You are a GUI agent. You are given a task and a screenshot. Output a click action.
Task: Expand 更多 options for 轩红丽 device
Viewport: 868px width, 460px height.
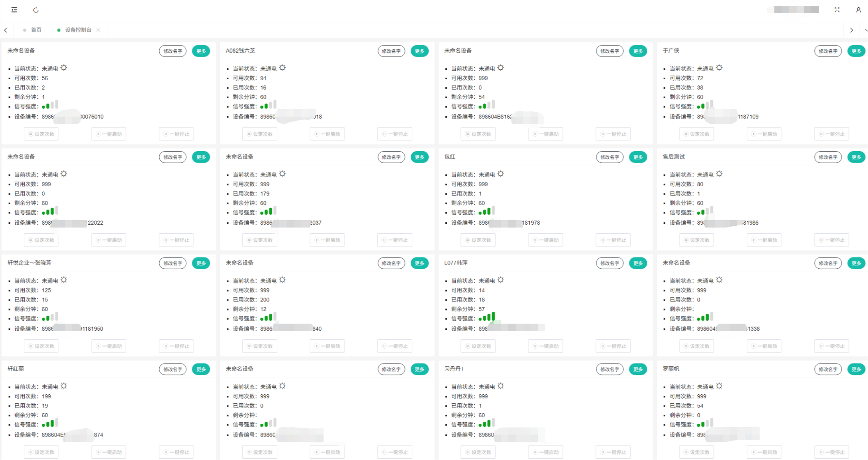pyautogui.click(x=201, y=369)
